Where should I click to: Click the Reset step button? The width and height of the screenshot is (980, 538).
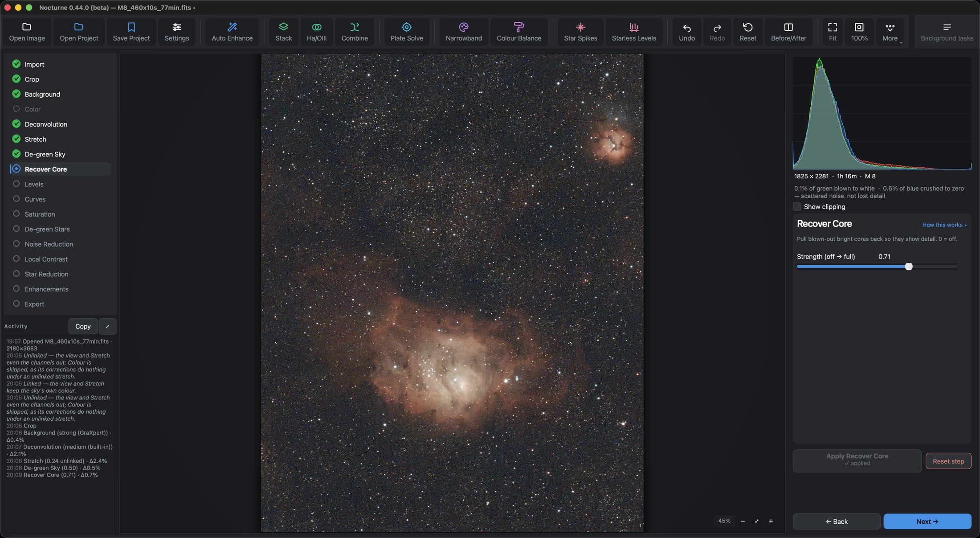[x=948, y=461]
